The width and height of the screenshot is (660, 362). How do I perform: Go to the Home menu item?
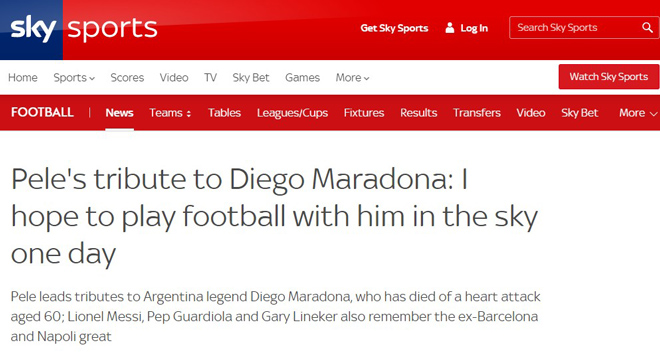[x=23, y=78]
